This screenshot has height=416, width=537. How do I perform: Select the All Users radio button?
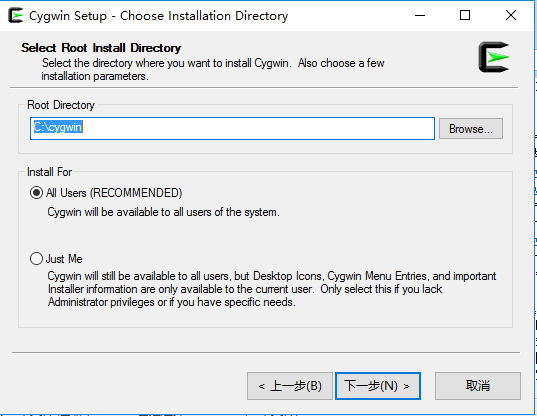pyautogui.click(x=36, y=193)
